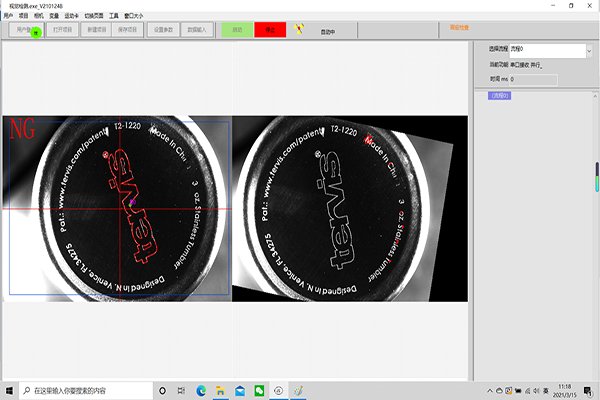Click the 打开项目 toolbar button
The image size is (600, 400).
[x=62, y=29]
